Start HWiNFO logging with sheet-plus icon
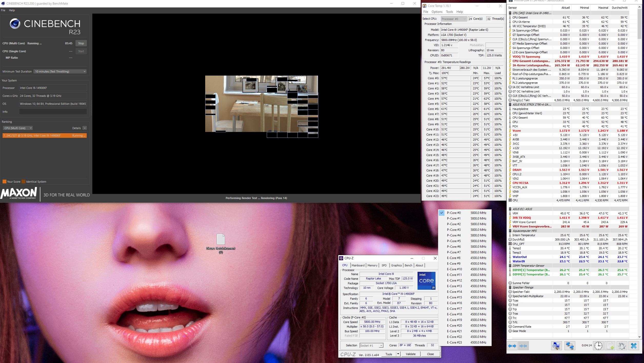This screenshot has height=363, width=644. [610, 346]
